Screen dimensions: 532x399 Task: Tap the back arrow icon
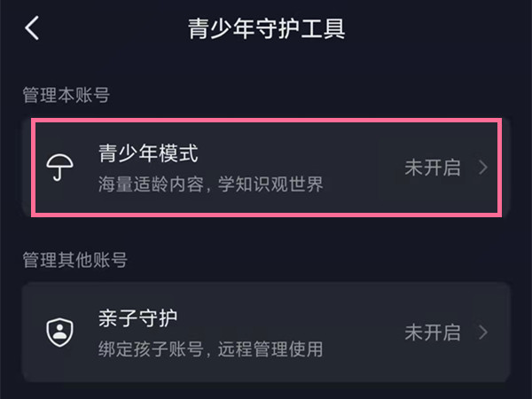(x=33, y=28)
